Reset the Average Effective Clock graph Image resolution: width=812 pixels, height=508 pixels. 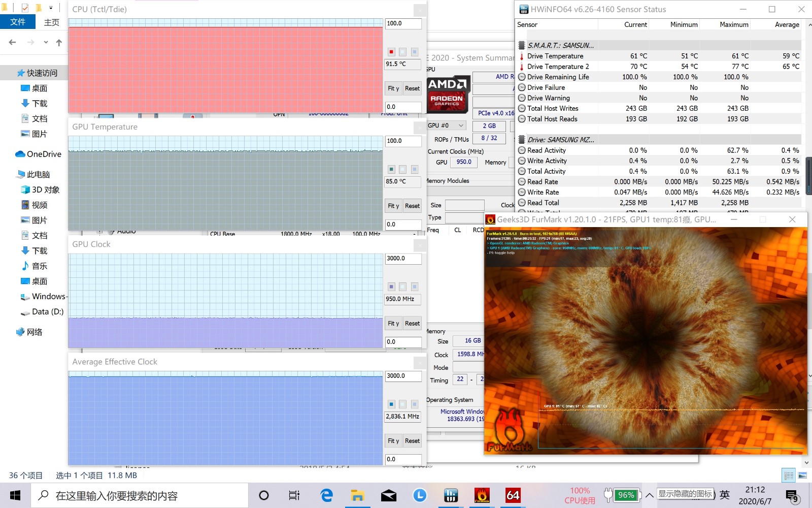click(412, 441)
